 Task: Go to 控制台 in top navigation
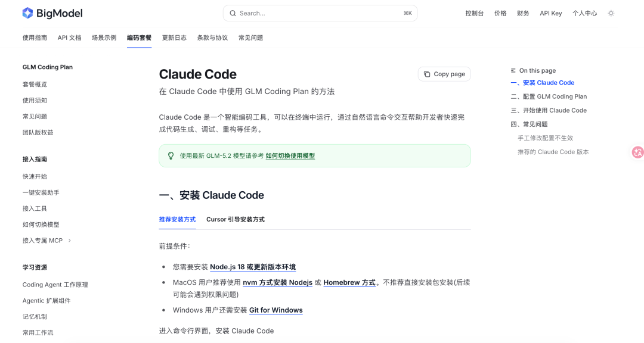click(475, 13)
